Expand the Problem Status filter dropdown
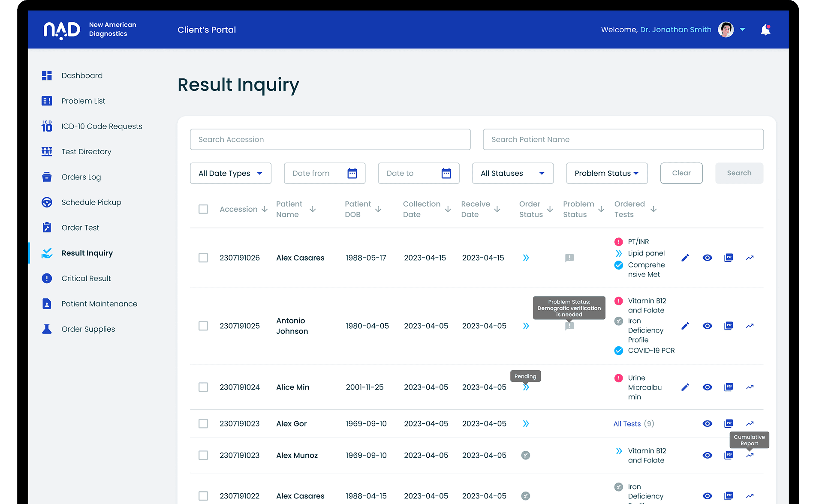Screen dimensions: 813x504 (x=607, y=173)
